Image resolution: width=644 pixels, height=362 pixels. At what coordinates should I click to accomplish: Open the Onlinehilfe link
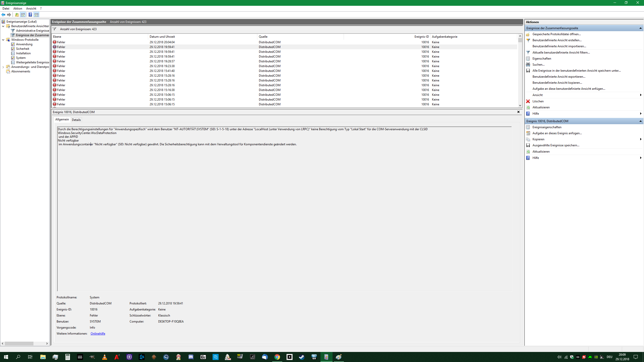98,334
